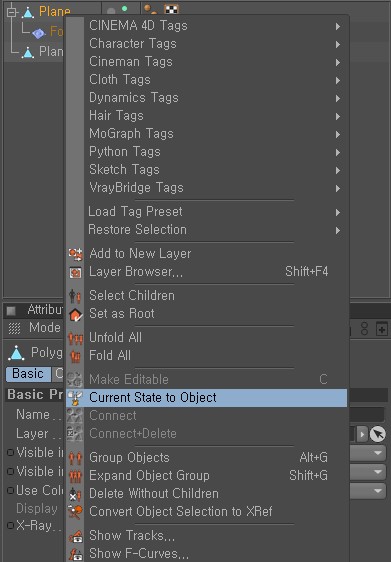Open the Dynamics Tags submenu
Viewport: 391px width, 562px height.
206,98
